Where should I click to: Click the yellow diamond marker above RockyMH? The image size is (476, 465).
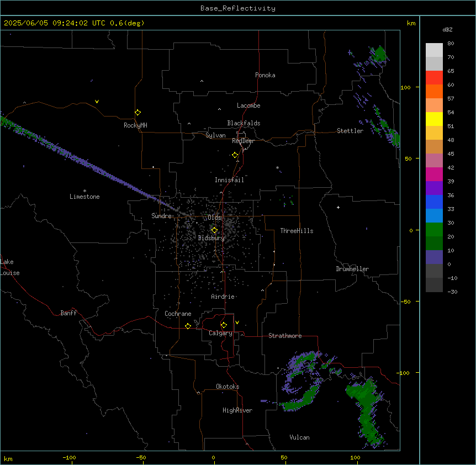pyautogui.click(x=137, y=112)
